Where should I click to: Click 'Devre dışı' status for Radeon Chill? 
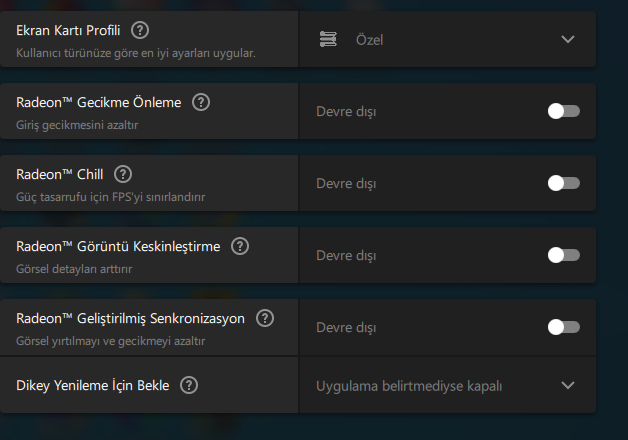(x=346, y=183)
